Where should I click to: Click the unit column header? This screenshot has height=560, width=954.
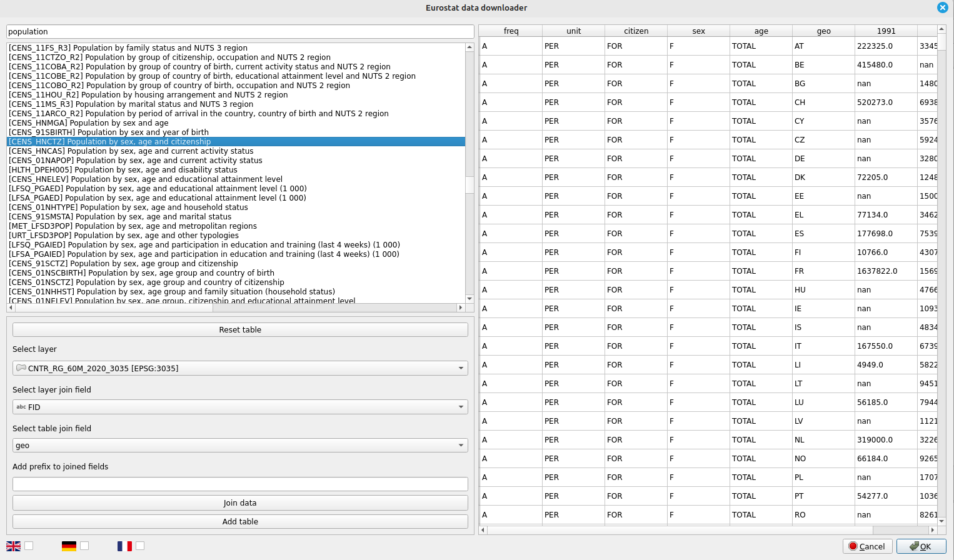click(573, 31)
